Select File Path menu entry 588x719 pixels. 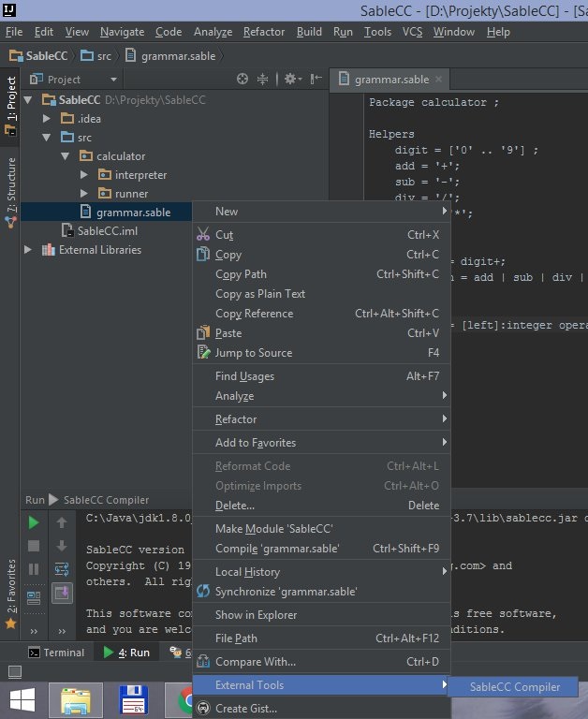321,638
